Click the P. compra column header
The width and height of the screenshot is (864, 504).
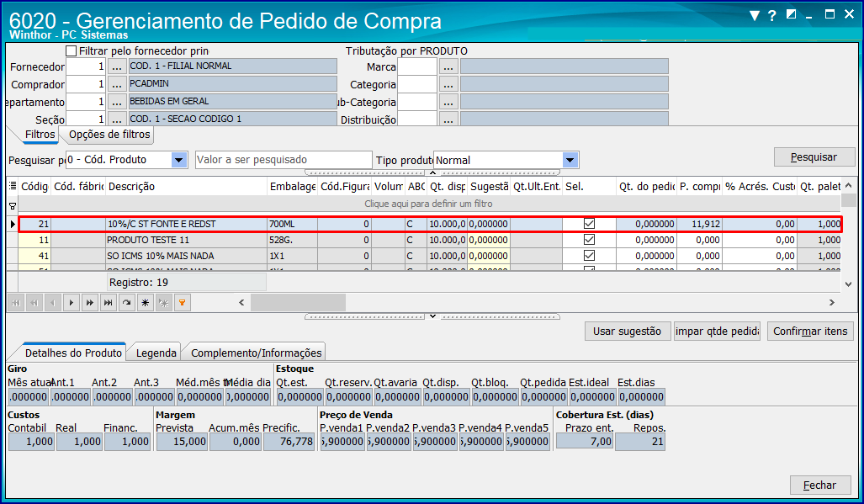point(700,186)
